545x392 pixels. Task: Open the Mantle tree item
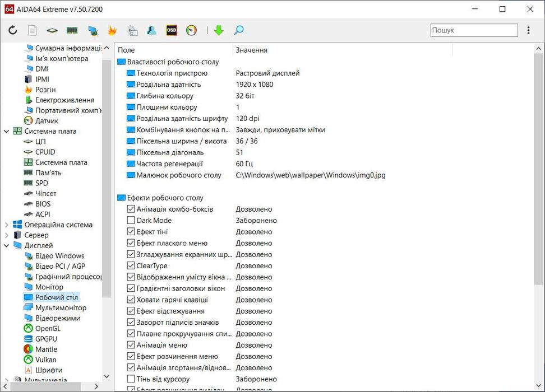pos(46,349)
